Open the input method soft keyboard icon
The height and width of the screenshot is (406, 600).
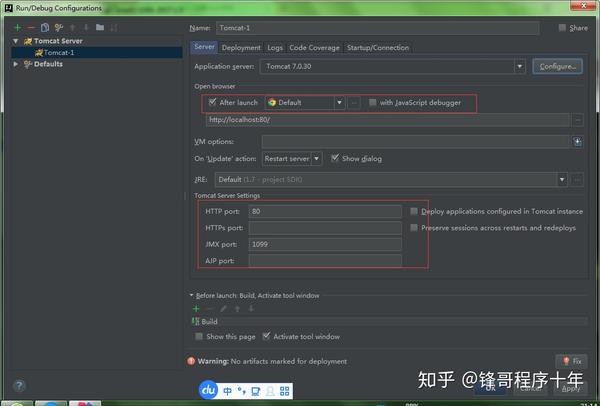(x=256, y=391)
